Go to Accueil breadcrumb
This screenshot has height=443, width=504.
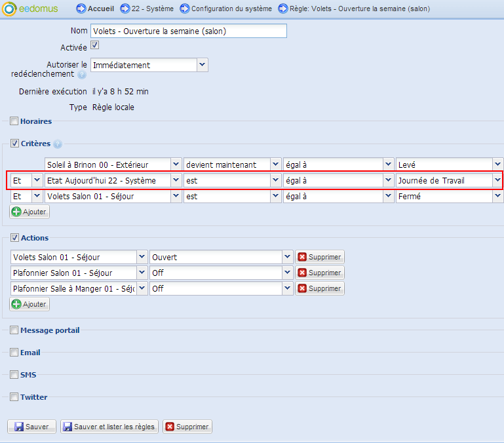coord(101,9)
